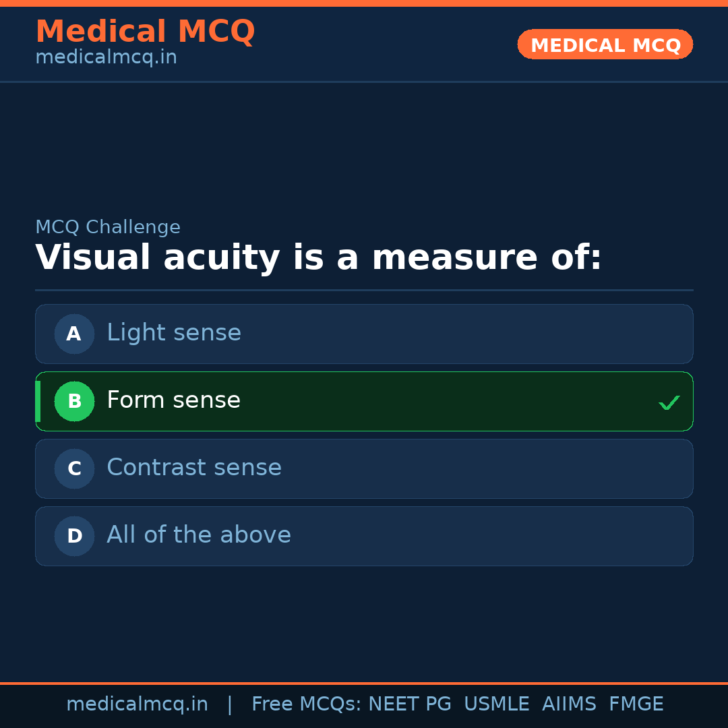Choose the Contrast sense answer
728x728 pixels.
pos(194,468)
